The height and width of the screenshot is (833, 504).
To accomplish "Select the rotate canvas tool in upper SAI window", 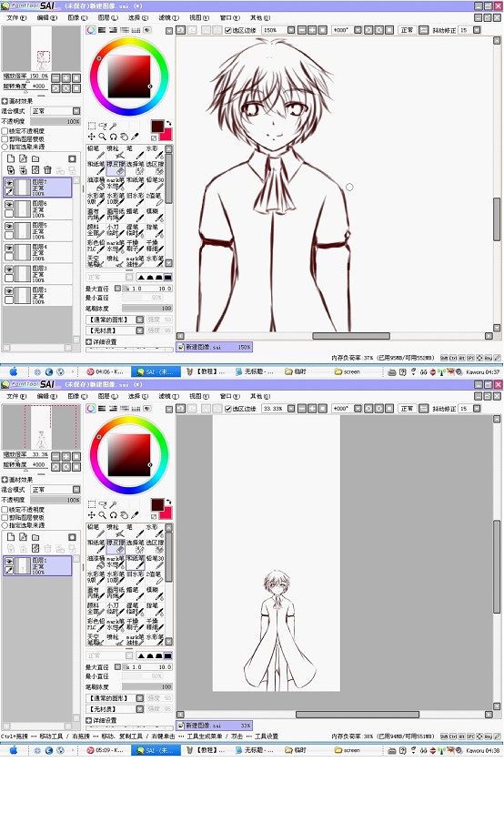I will [x=113, y=137].
